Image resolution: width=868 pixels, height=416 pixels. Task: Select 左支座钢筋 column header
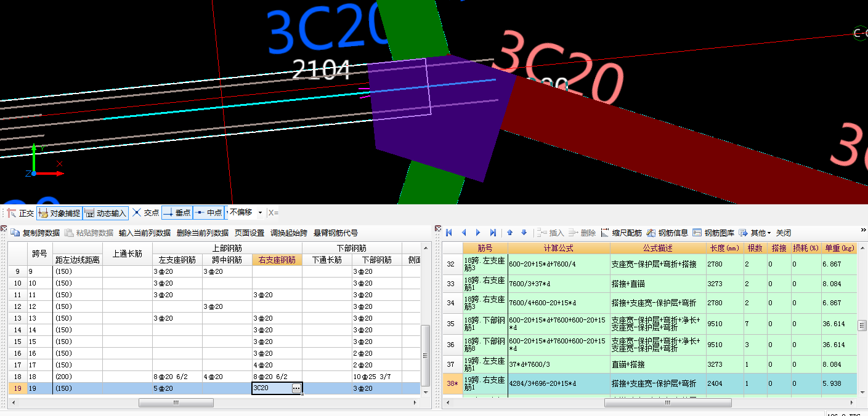pyautogui.click(x=177, y=260)
